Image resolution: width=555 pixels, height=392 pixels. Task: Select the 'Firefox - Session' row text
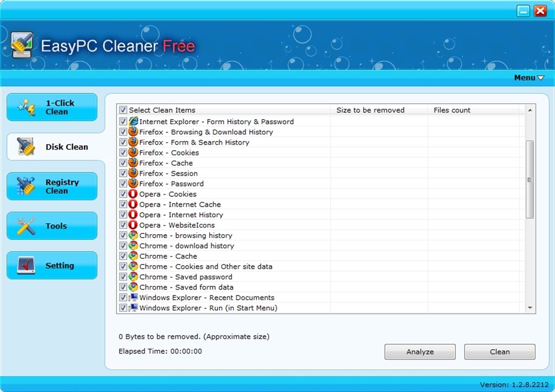tap(169, 173)
